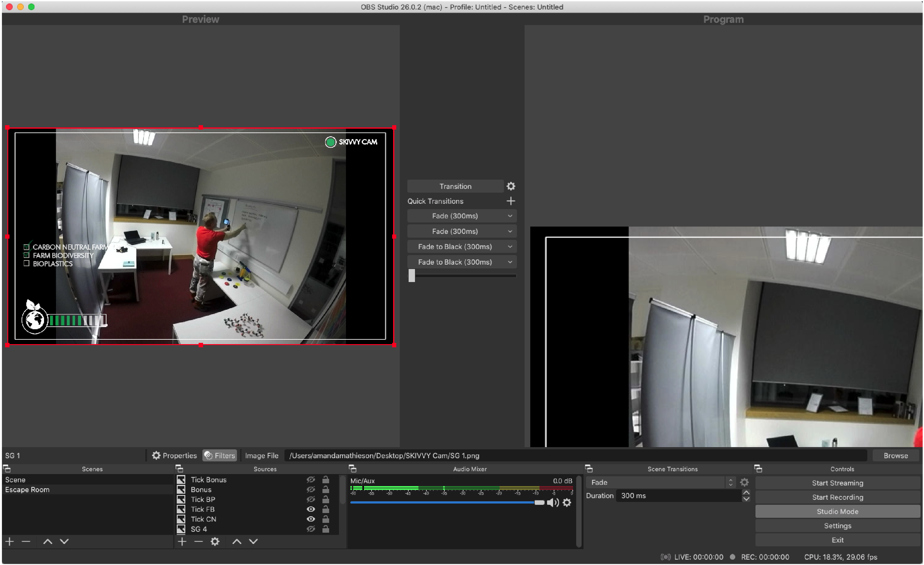
Task: Open Scene Transitions properties gear
Action: point(744,483)
